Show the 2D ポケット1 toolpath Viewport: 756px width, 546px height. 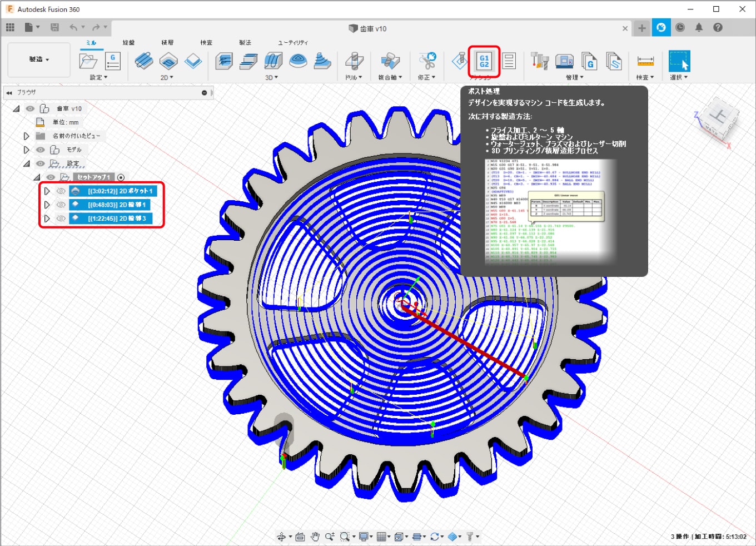point(61,191)
